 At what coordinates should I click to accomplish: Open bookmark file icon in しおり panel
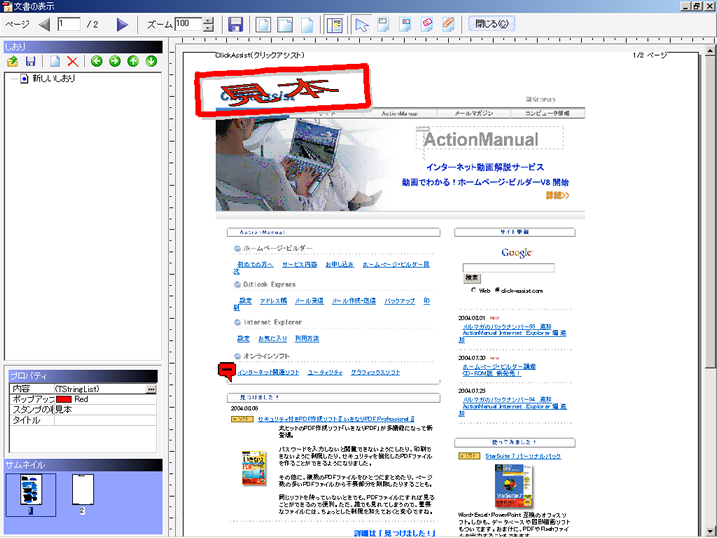coord(13,61)
